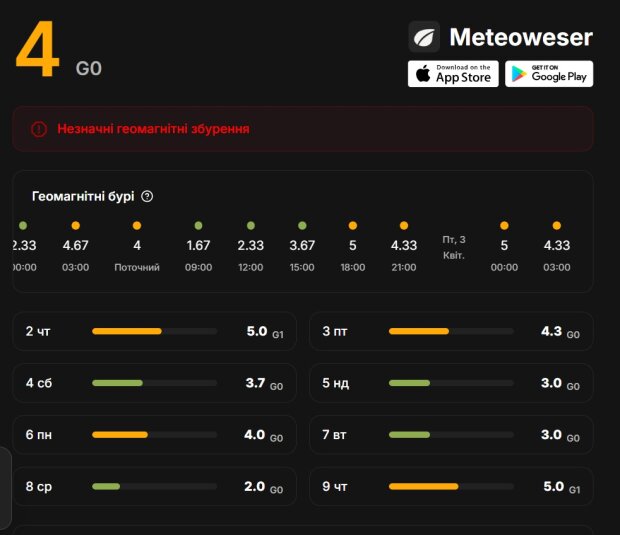Click the 8 ср forecast card

[154, 487]
